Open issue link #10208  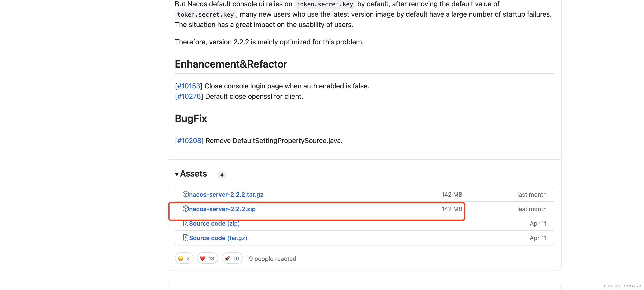[189, 141]
